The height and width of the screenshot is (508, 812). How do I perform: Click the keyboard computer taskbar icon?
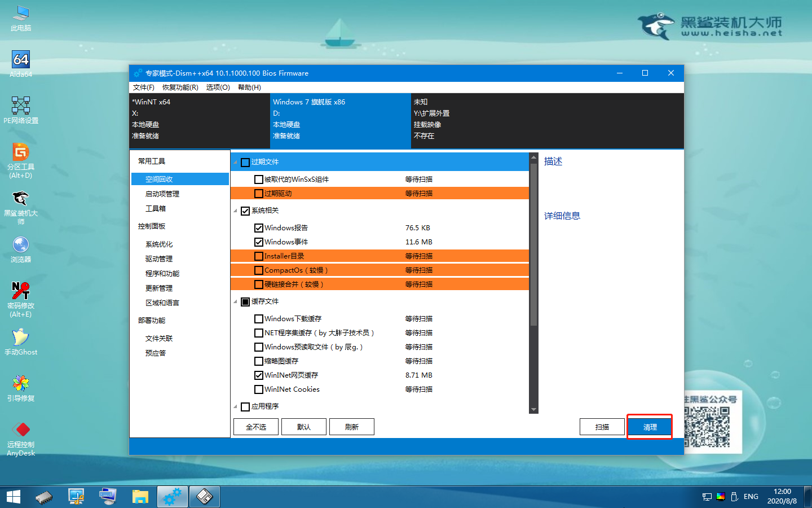[108, 497]
